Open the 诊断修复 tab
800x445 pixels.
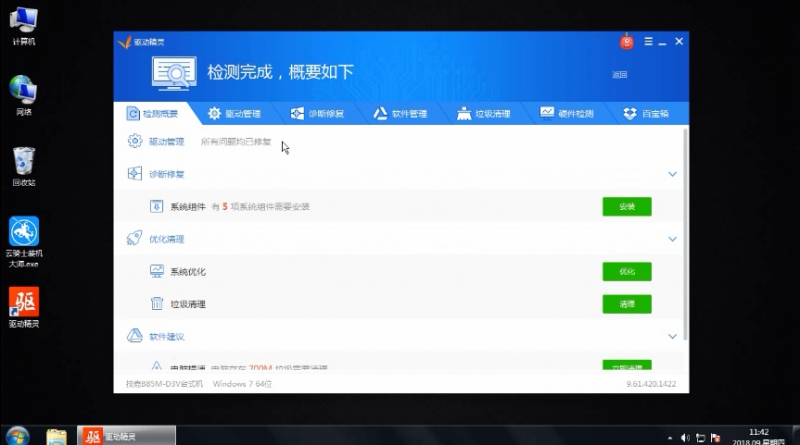(317, 113)
